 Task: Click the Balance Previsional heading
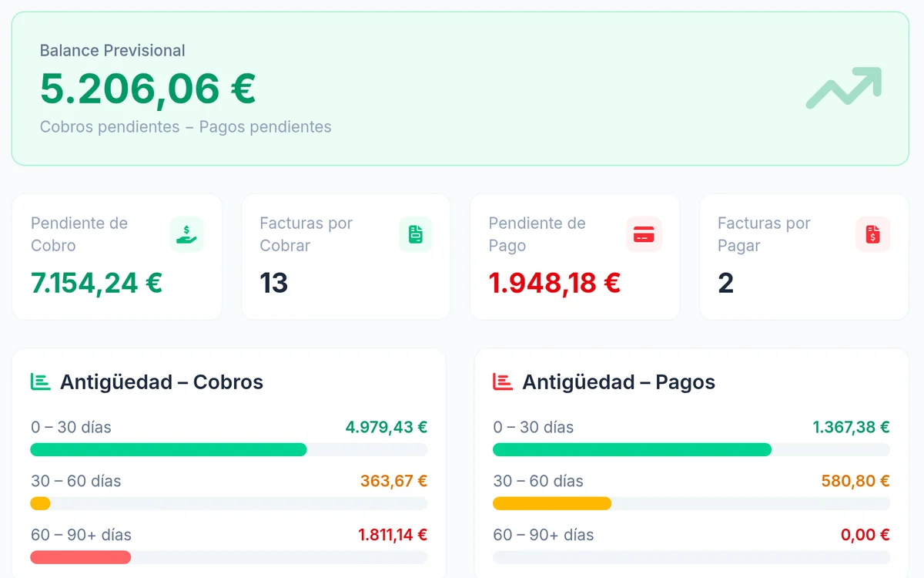pyautogui.click(x=112, y=51)
